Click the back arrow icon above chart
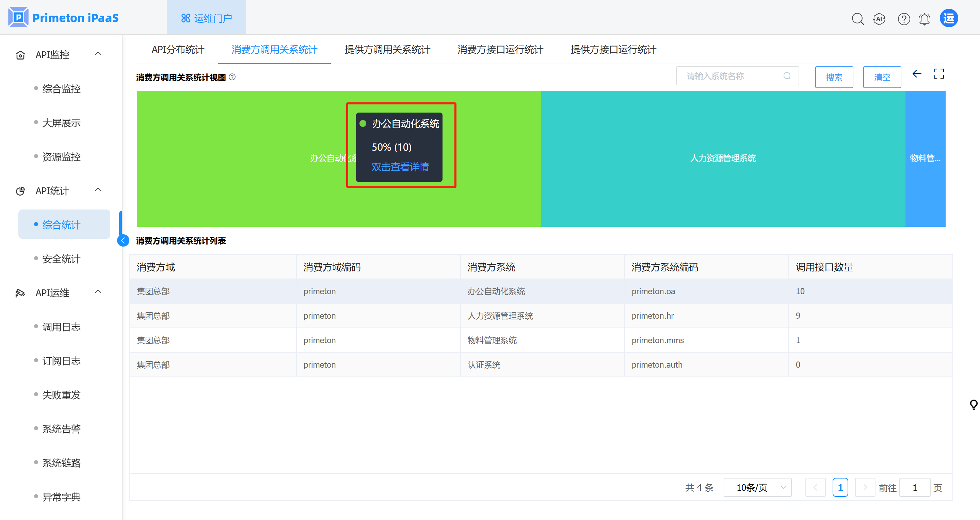Screen dimensions: 980x520 pyautogui.click(x=917, y=74)
